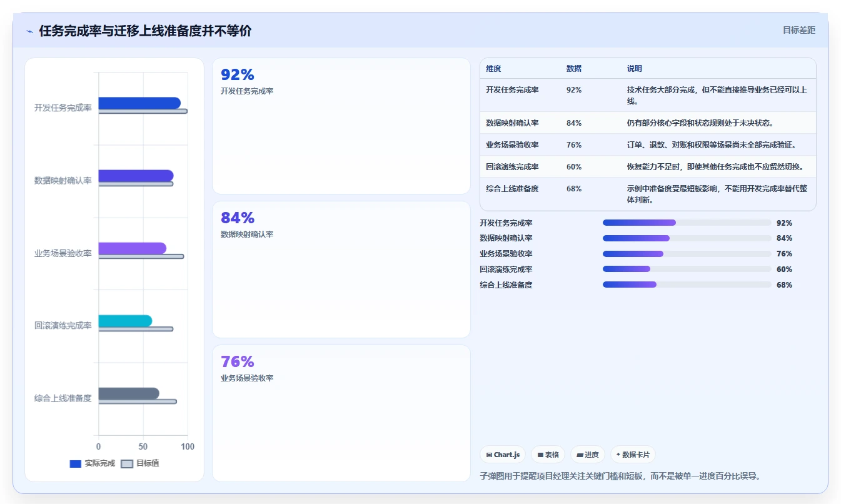Click the 回滚演练完成率 table row name
This screenshot has height=504, width=841.
pyautogui.click(x=512, y=166)
